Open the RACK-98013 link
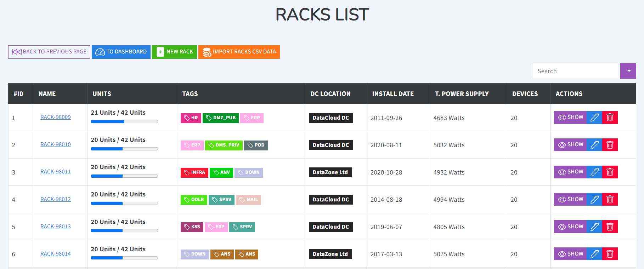This screenshot has width=644, height=269. pyautogui.click(x=56, y=227)
